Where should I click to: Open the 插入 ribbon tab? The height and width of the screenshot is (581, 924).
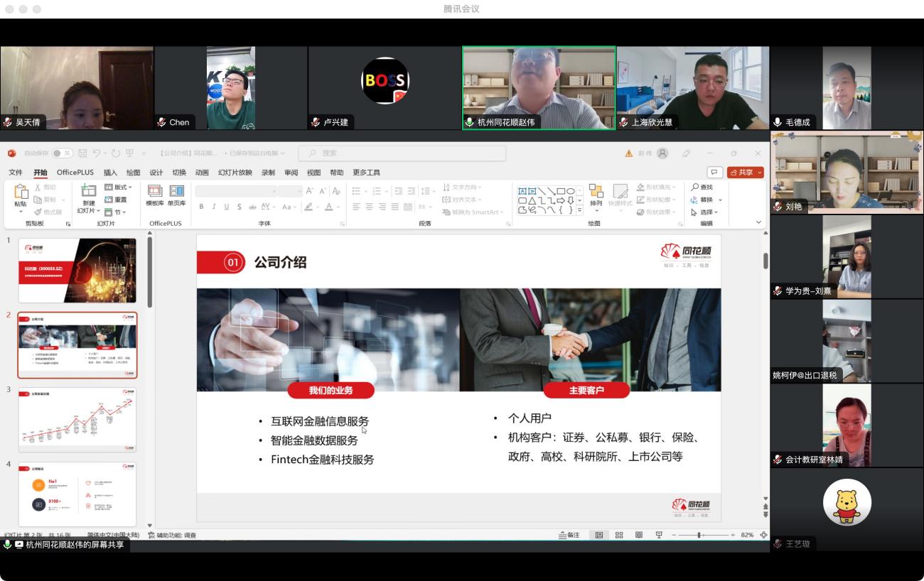point(110,173)
